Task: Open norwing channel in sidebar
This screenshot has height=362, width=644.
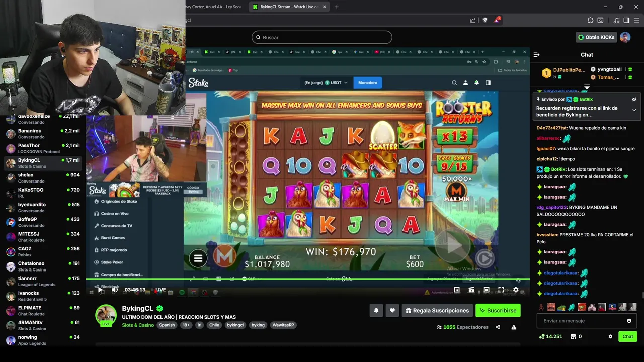Action: click(43, 340)
